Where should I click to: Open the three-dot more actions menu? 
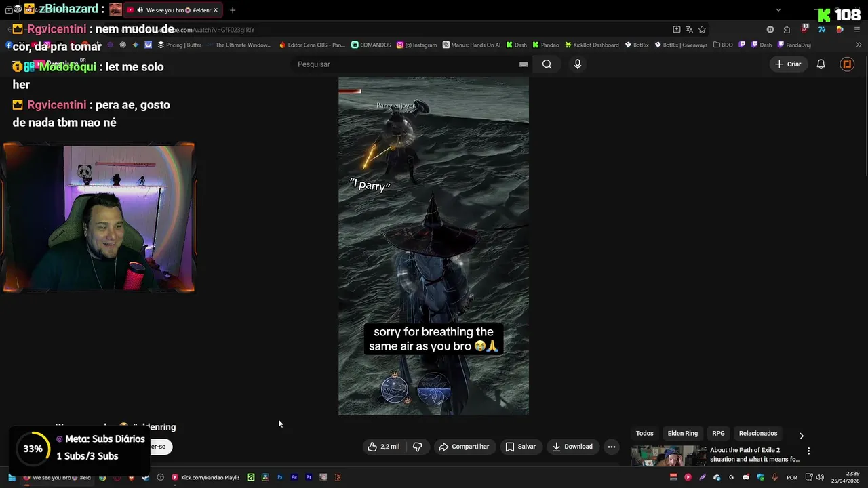pos(611,447)
